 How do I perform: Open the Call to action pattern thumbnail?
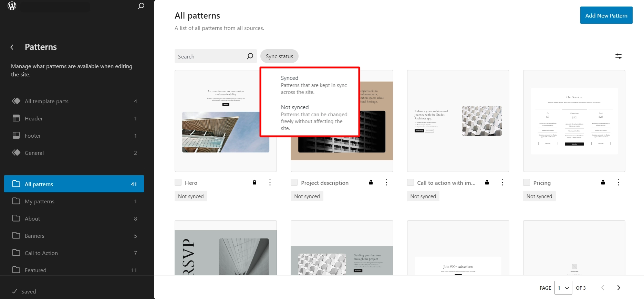[x=458, y=121]
